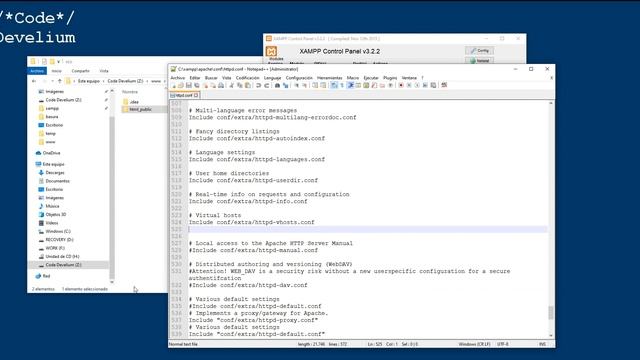Click the Close document toolbar icon
Viewport: 640px width, 360px height.
click(205, 85)
